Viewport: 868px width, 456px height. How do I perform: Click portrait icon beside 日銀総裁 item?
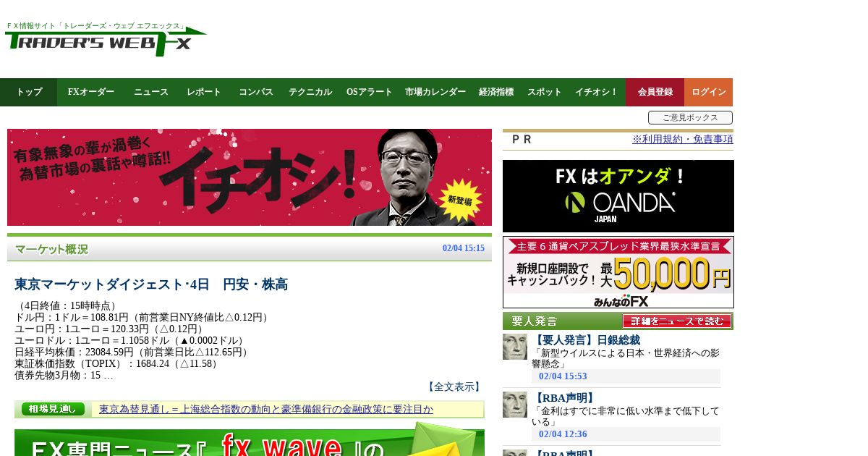[515, 347]
